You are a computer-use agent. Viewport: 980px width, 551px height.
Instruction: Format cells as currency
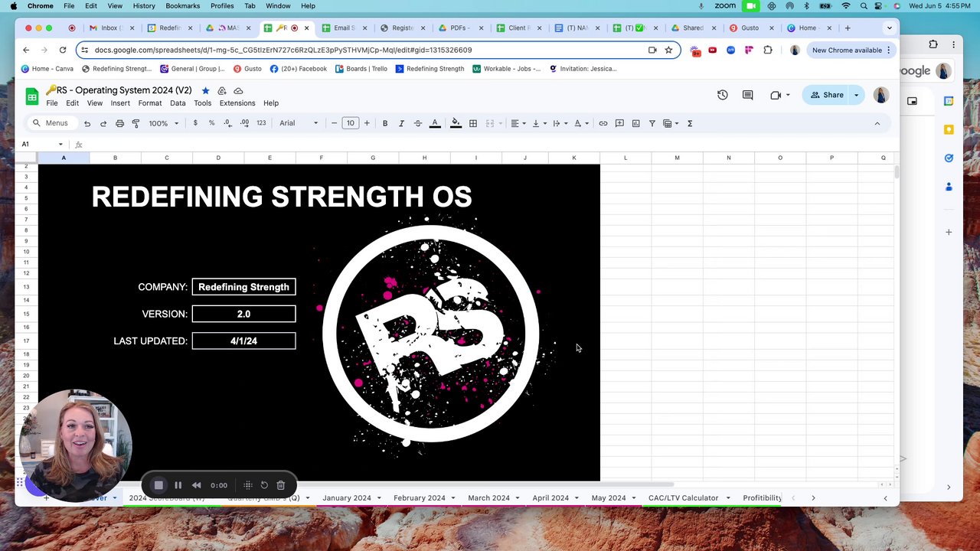coord(195,123)
